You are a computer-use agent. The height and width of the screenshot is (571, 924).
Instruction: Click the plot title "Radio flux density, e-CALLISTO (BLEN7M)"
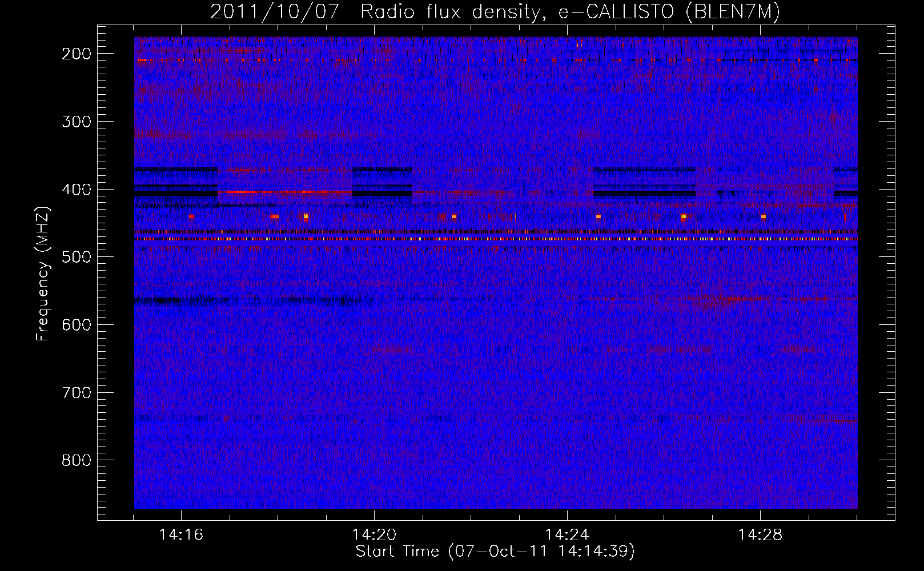pos(571,11)
